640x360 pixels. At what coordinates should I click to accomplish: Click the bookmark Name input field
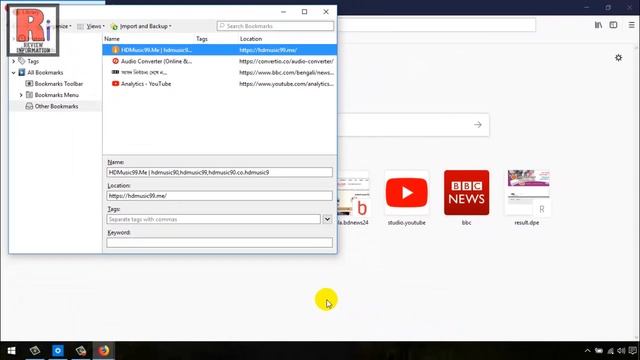(220, 172)
